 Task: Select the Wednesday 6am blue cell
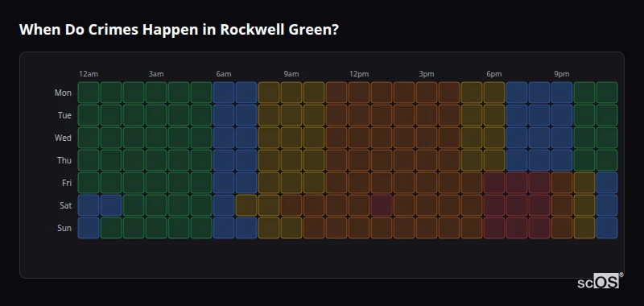pos(224,138)
